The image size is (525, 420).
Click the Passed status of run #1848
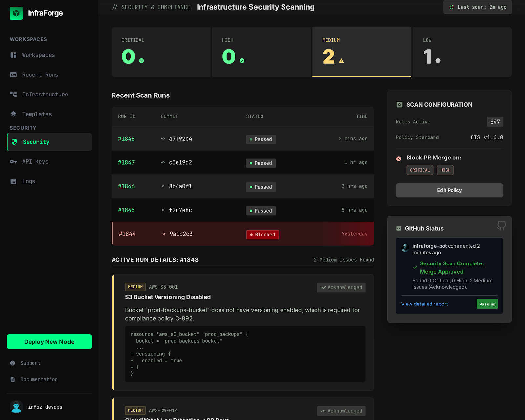[x=261, y=139]
